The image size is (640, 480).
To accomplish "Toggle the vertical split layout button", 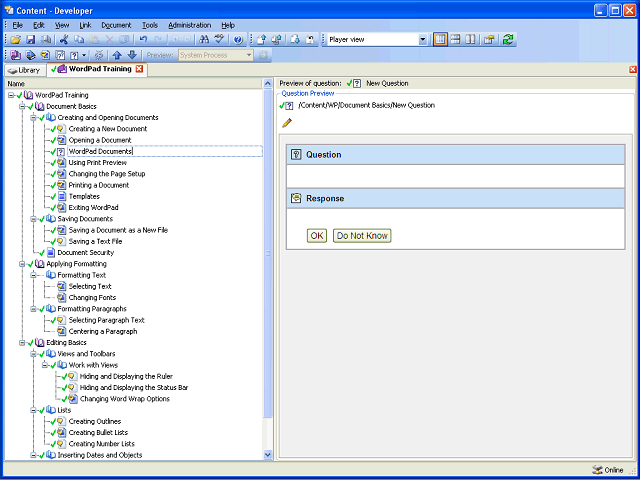I will (x=470, y=40).
